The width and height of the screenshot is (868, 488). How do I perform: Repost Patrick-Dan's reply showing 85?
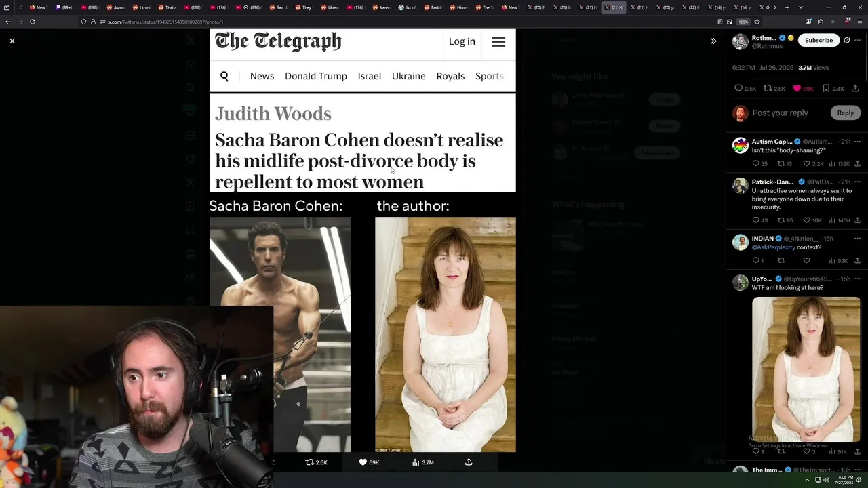785,220
